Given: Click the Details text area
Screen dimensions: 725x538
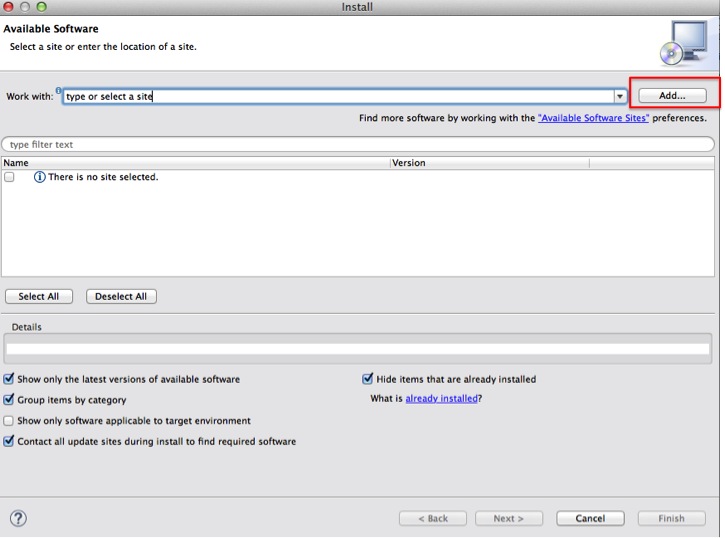Looking at the screenshot, I should pos(358,348).
